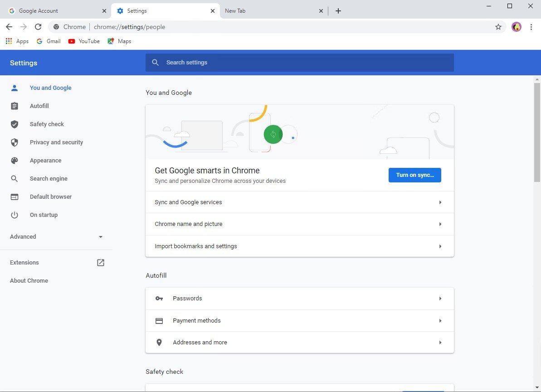This screenshot has width=541, height=392.
Task: Open the Apps grid shortcut
Action: click(17, 41)
